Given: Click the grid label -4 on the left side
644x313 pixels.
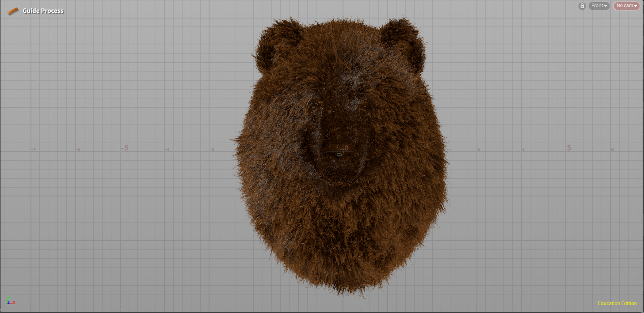Looking at the screenshot, I should [x=167, y=150].
